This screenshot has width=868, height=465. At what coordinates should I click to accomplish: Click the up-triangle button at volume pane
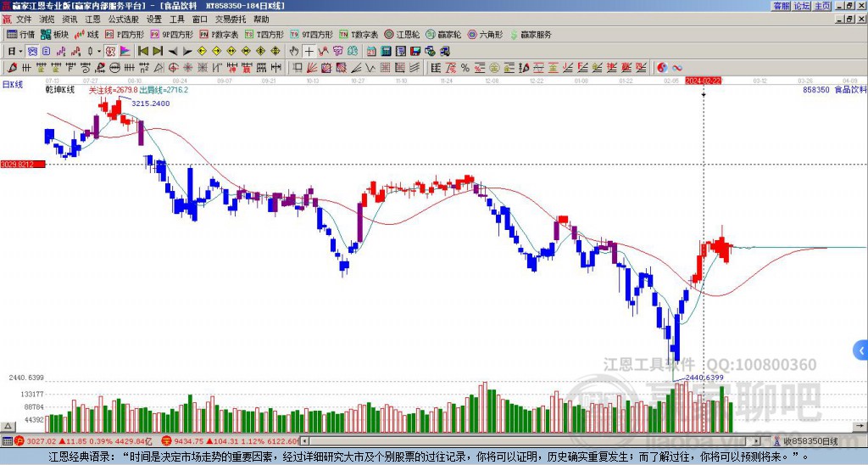8,426
